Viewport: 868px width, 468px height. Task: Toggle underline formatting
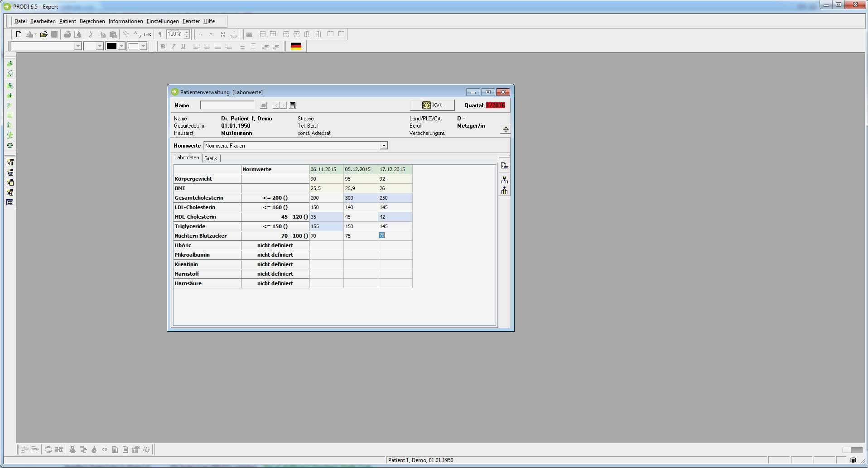coord(183,46)
